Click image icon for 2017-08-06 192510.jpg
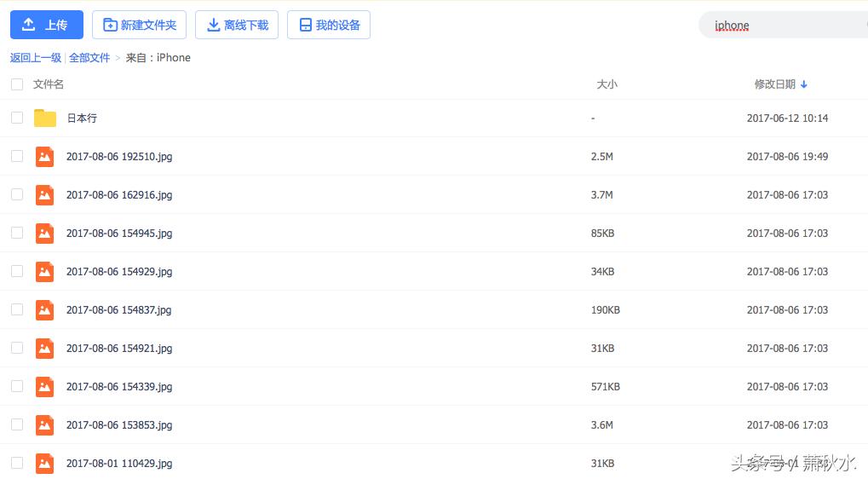 point(45,157)
